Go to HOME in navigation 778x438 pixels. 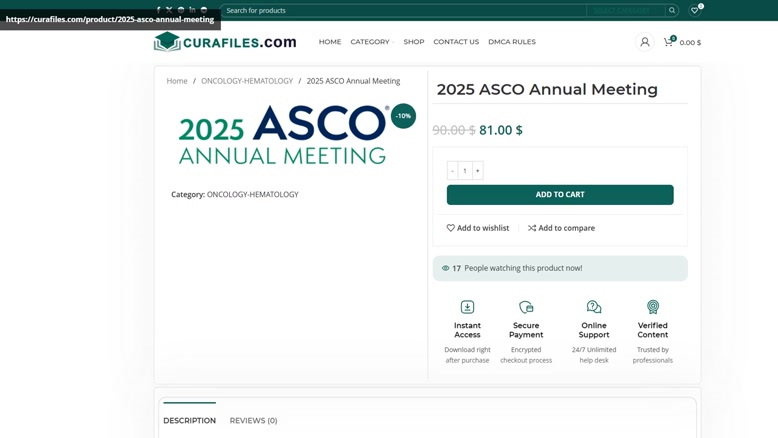tap(330, 42)
